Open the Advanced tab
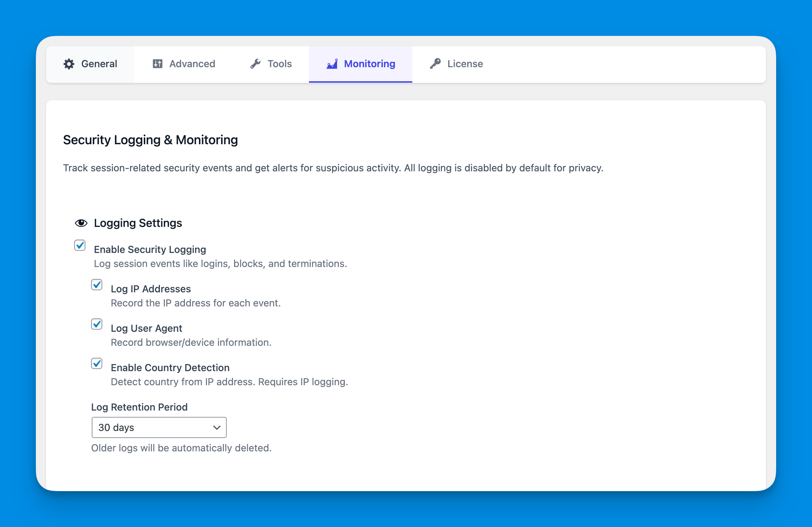Screen dimensions: 812x527 tap(192, 64)
